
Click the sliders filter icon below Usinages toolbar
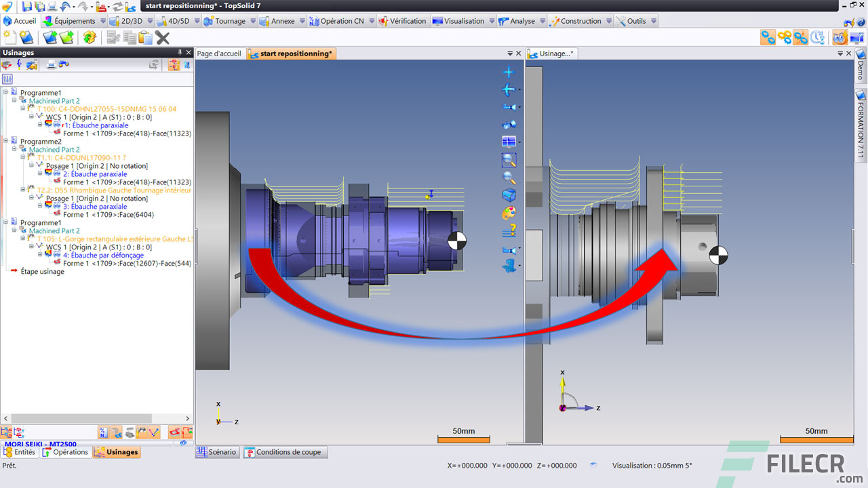[7, 79]
